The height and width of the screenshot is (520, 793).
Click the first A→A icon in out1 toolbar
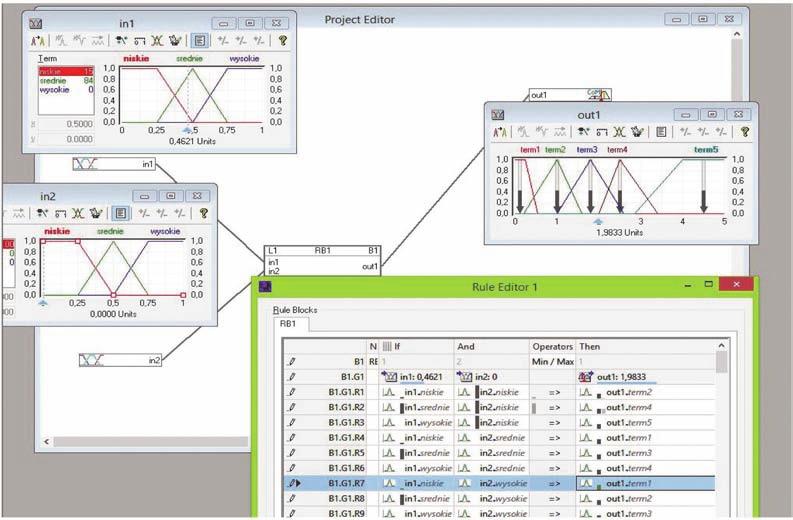coord(500,132)
